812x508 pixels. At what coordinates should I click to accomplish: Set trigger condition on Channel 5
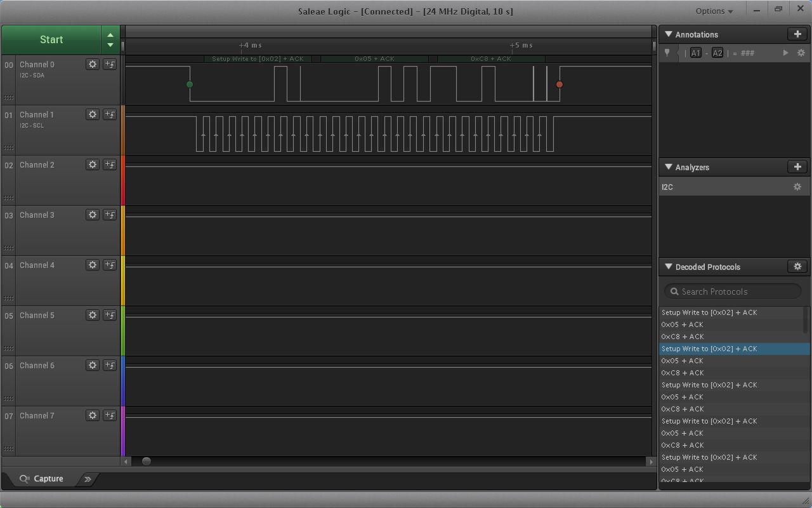(x=110, y=315)
